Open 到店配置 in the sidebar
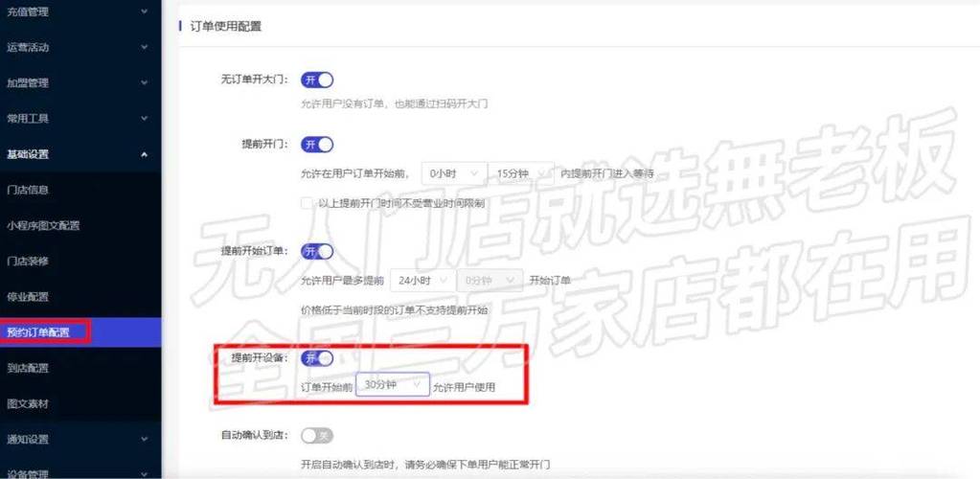 point(80,368)
